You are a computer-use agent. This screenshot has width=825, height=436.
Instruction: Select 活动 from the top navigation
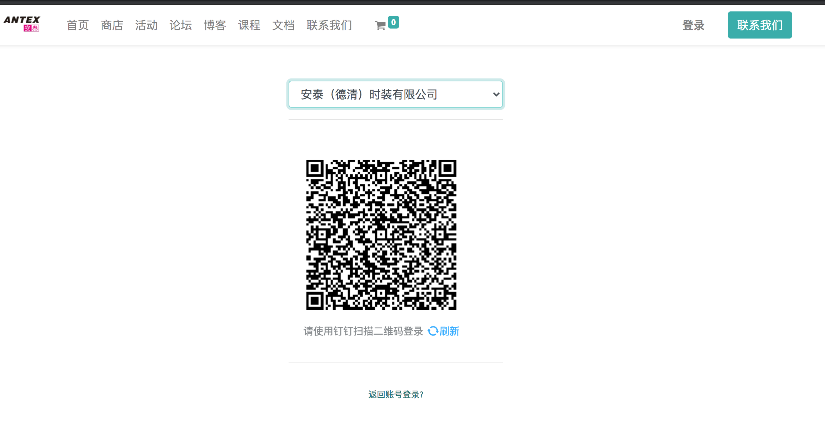coord(146,26)
